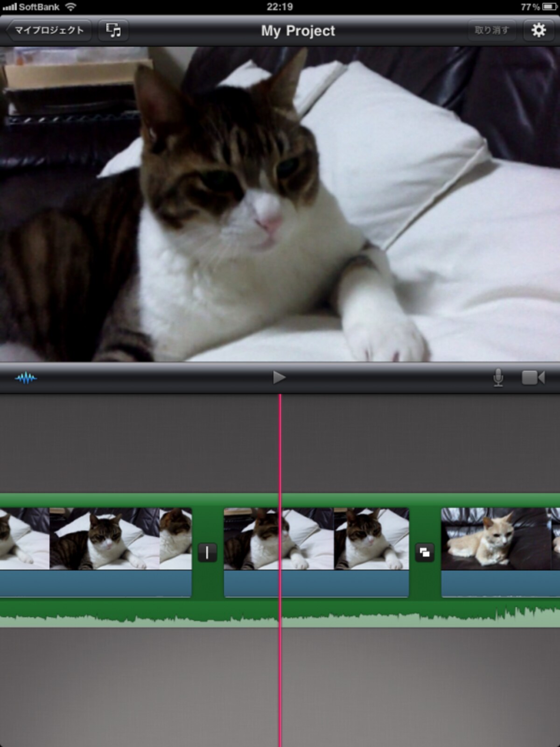Tap the blue audio strip under orange cat clip
This screenshot has width=560, height=747.
click(501, 584)
